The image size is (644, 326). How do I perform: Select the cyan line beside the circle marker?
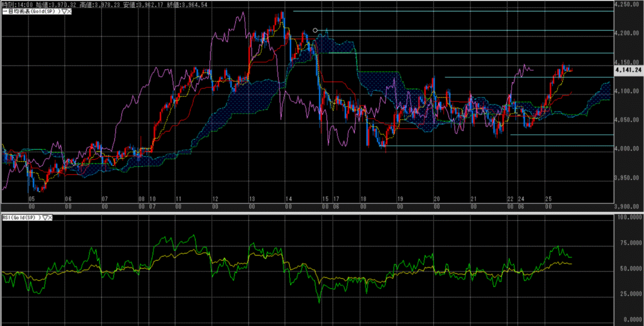(x=465, y=30)
